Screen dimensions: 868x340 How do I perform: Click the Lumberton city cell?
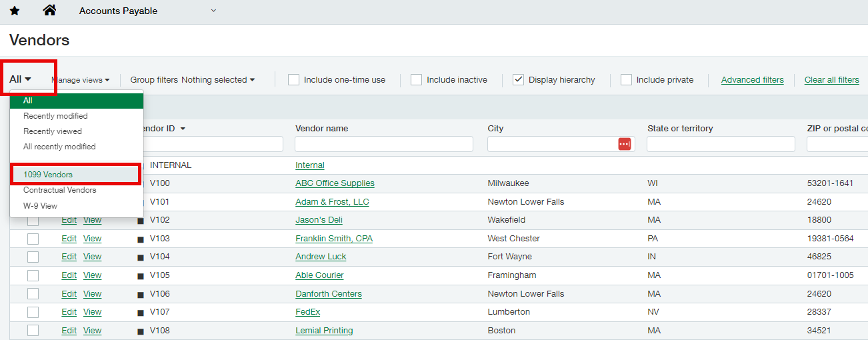[509, 312]
